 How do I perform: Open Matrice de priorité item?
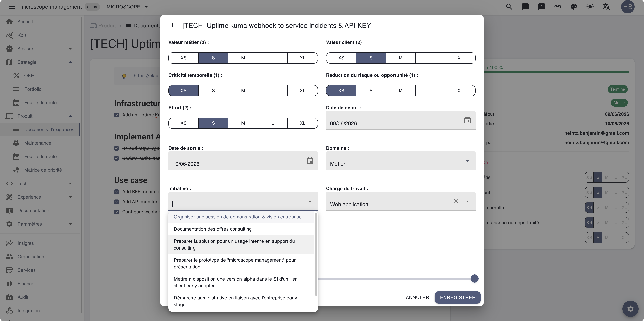(x=43, y=170)
